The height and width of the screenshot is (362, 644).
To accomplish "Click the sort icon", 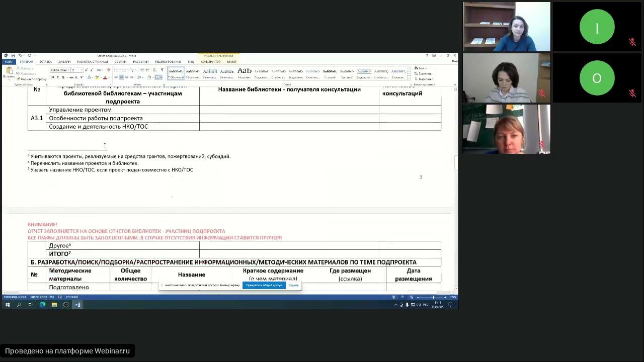I will [x=155, y=70].
